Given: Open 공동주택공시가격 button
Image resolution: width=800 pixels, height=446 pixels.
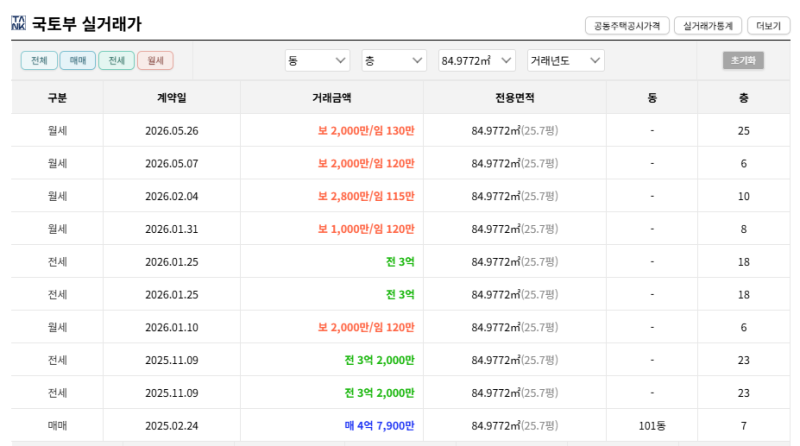Looking at the screenshot, I should pos(627,26).
